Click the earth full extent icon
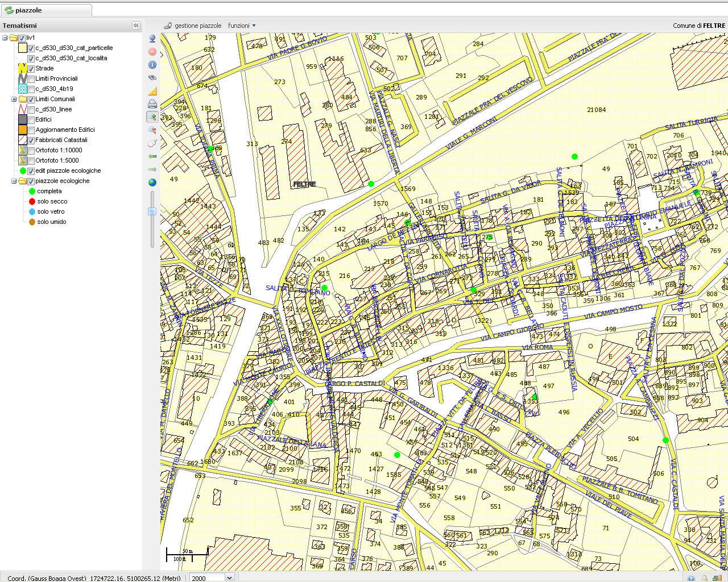Screen dimensions: 728x582 [152, 182]
